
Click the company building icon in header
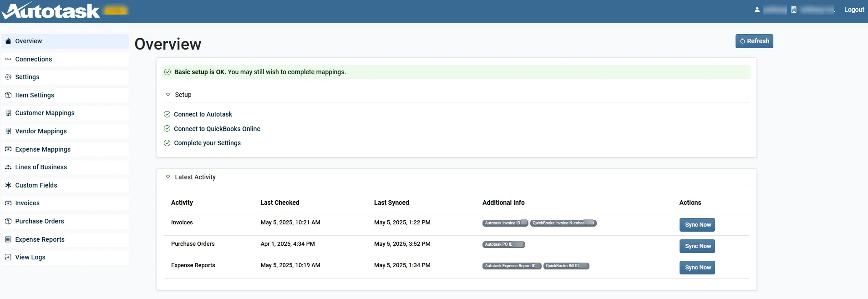(x=793, y=10)
